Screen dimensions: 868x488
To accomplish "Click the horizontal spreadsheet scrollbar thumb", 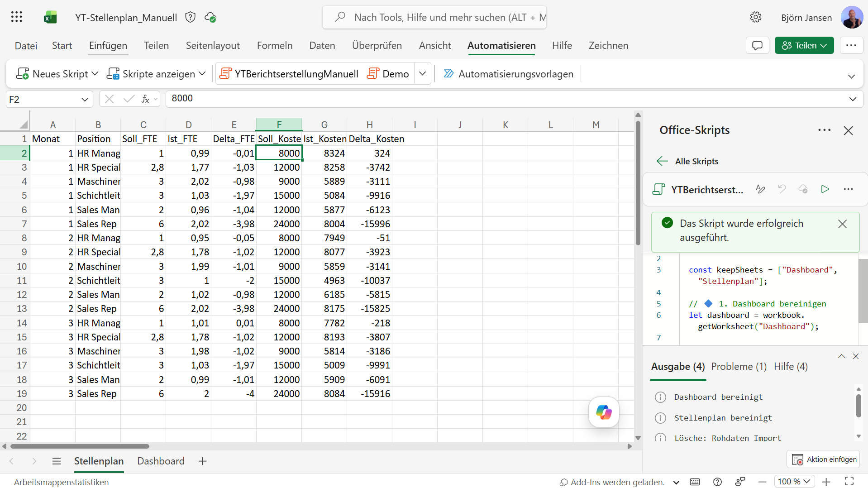I will coord(79,446).
